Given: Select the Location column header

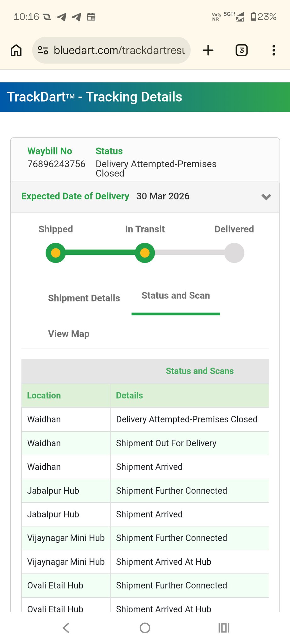Looking at the screenshot, I should pyautogui.click(x=44, y=396).
